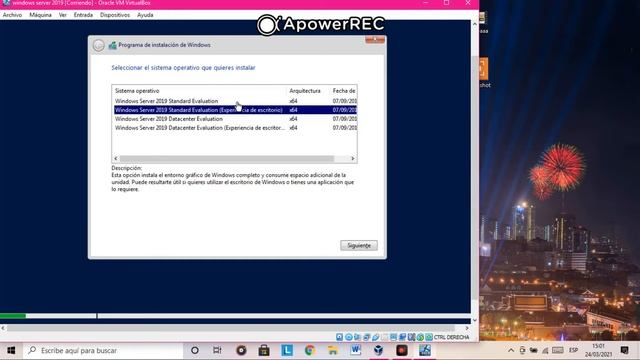
Task: Click the touch keyboard tray icon
Action: [558, 350]
